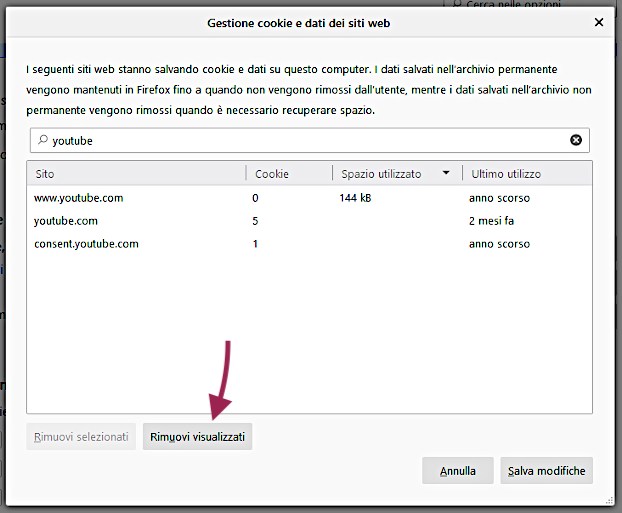This screenshot has height=513, width=622.
Task: Click the '2 mesi fa' cell
Action: point(491,221)
